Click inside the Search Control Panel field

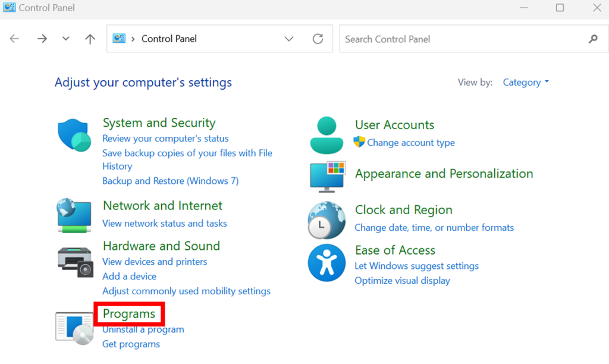click(x=464, y=39)
